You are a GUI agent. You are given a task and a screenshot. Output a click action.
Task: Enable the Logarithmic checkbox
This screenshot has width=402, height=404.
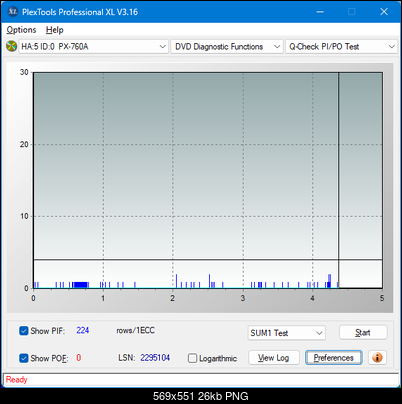pyautogui.click(x=192, y=358)
